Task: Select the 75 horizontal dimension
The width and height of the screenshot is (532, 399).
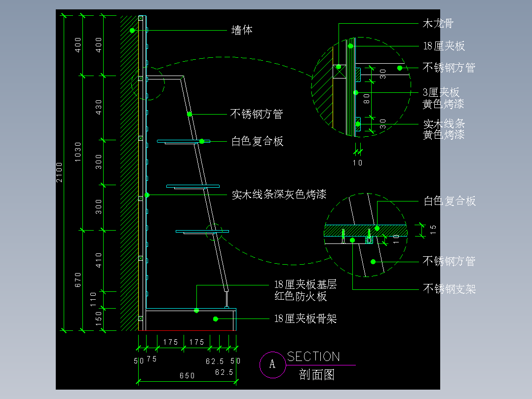Action: [x=152, y=359]
